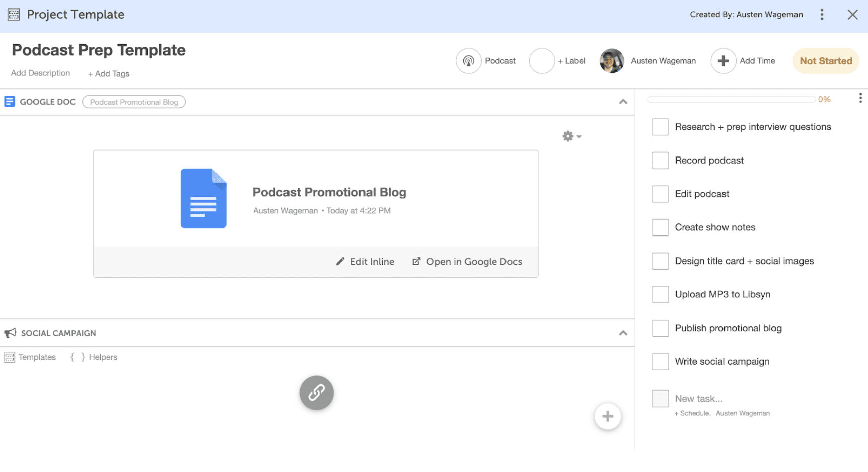Click the Podcast Promotional Blog document title
Screen dimensions: 868x472
coord(329,192)
